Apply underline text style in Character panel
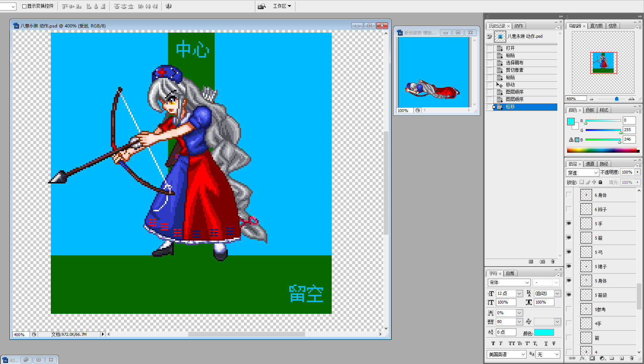The height and width of the screenshot is (364, 644). (x=546, y=343)
